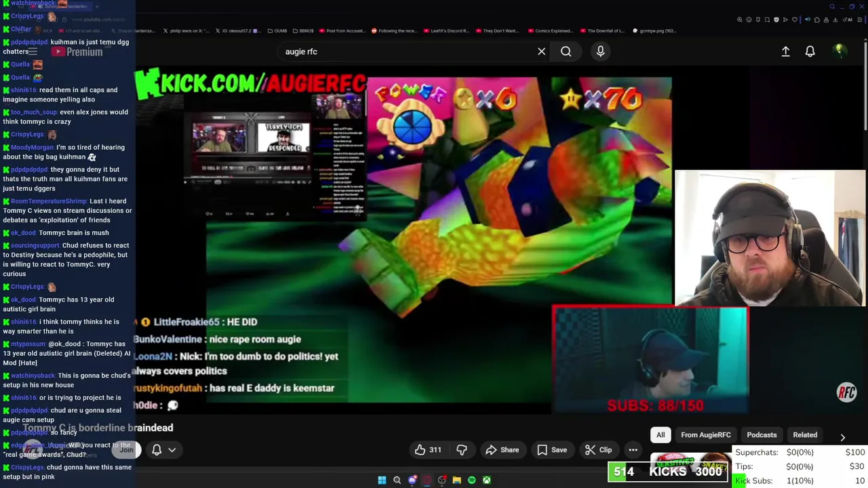
Task: Click the 'Superchats:' row in the overlay
Action: [800, 452]
